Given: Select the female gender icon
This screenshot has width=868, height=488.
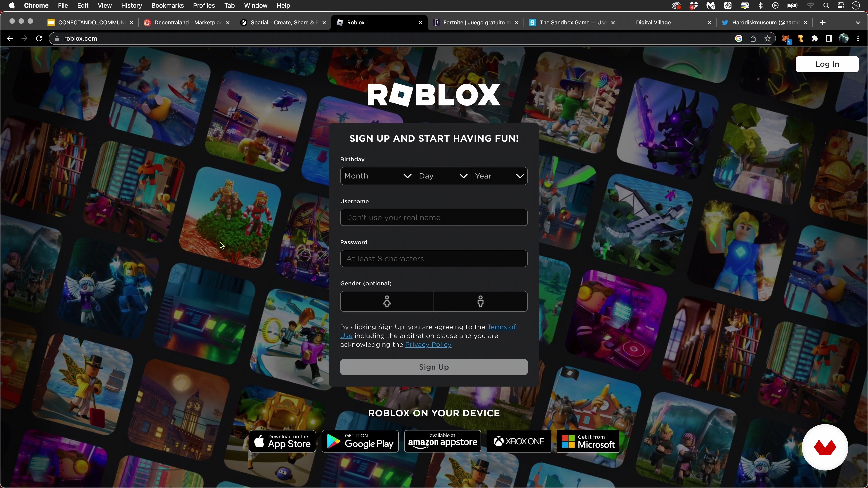Looking at the screenshot, I should coord(387,301).
